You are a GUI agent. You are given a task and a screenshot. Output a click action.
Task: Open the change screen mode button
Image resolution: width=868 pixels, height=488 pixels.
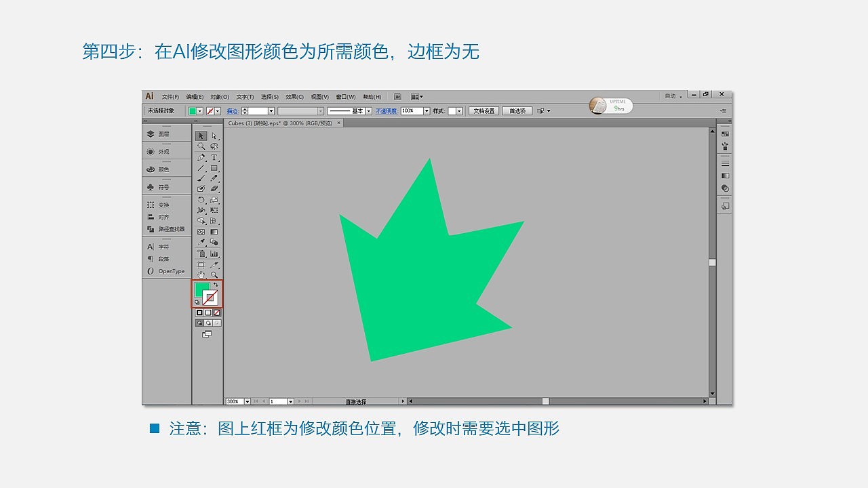pos(207,333)
